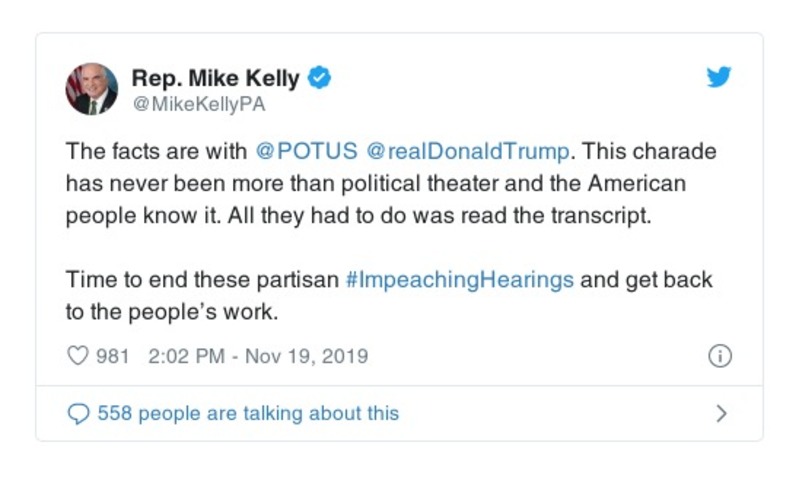This screenshot has width=799, height=490.
Task: Click the blue Twitter bird logo
Action: (718, 78)
